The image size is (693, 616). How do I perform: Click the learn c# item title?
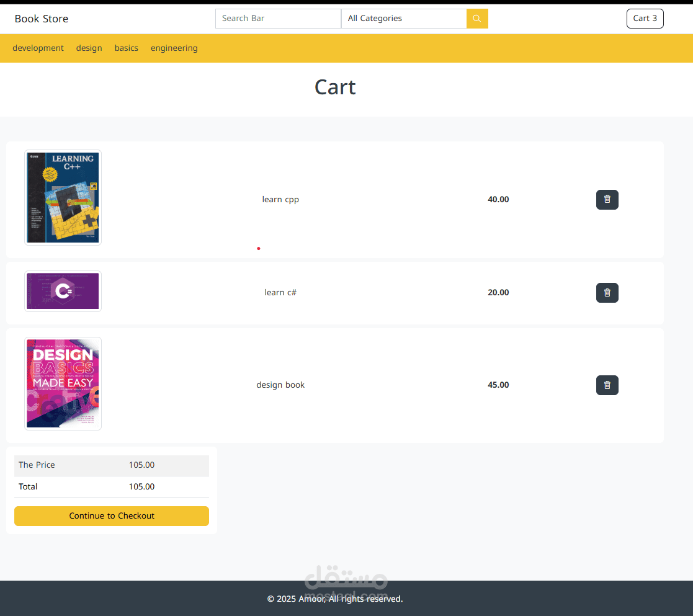tap(280, 292)
